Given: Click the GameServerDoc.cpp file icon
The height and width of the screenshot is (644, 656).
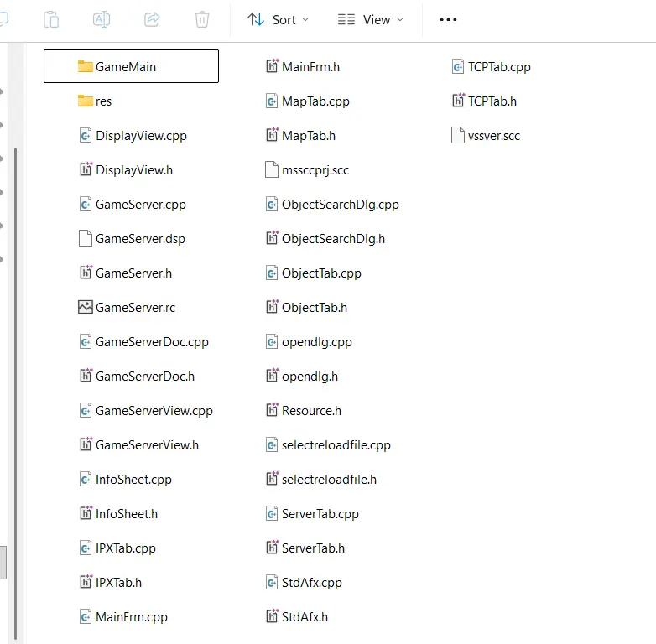Looking at the screenshot, I should click(86, 341).
